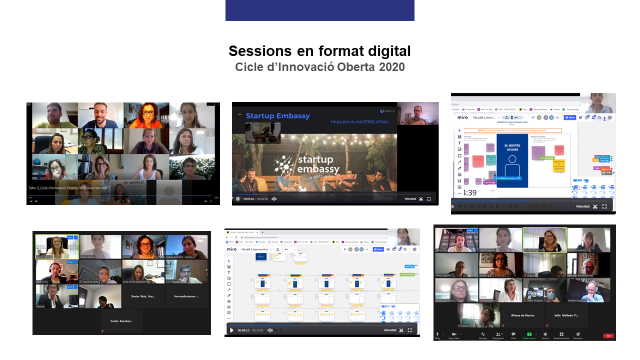Toggle volume on the bottom-center video player
Screen dimensions: 640x360
click(270, 330)
